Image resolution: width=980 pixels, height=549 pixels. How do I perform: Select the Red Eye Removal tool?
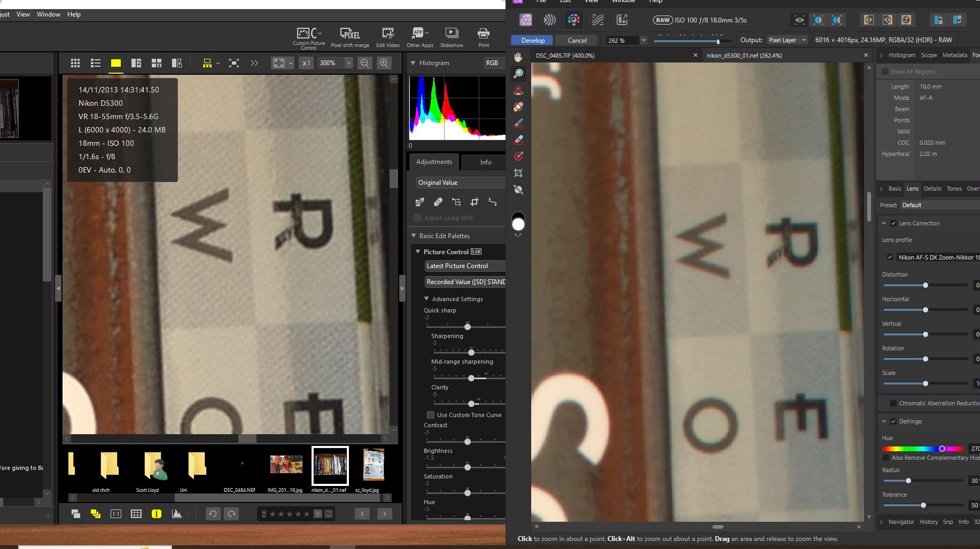(x=518, y=90)
